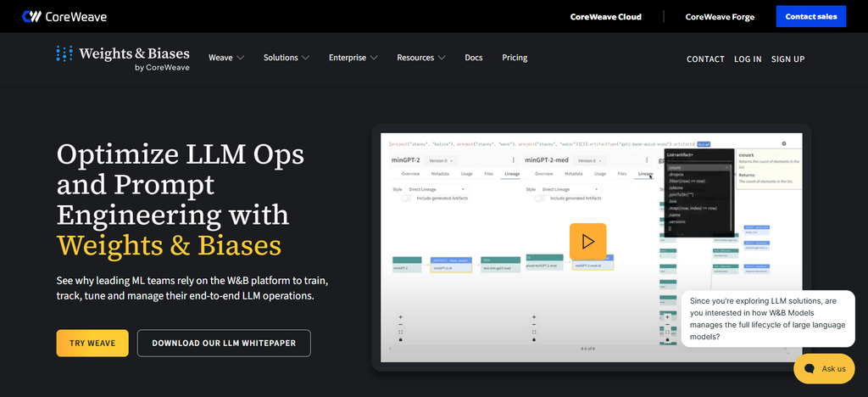
Task: Open Version 0 dropdown beside minGPT-2-med
Action: pos(589,160)
